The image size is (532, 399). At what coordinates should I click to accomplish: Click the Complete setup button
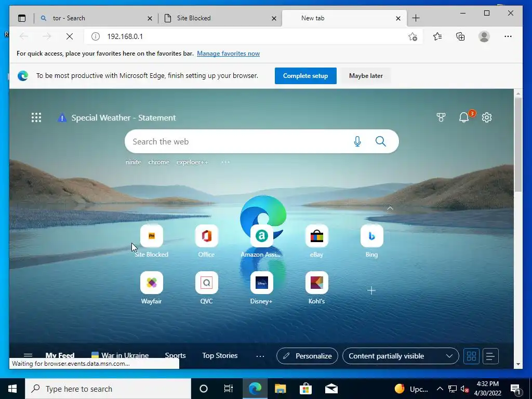tap(305, 76)
